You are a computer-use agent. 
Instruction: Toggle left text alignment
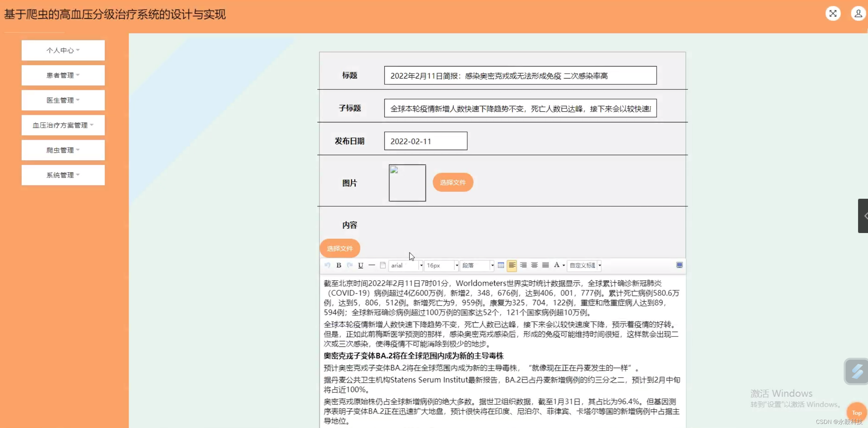click(512, 265)
